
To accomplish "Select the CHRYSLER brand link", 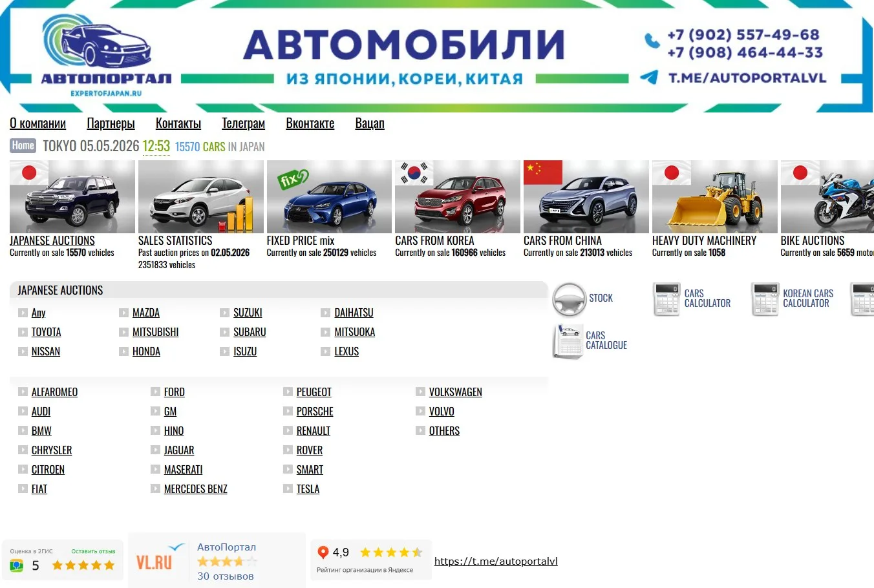I will pyautogui.click(x=52, y=450).
